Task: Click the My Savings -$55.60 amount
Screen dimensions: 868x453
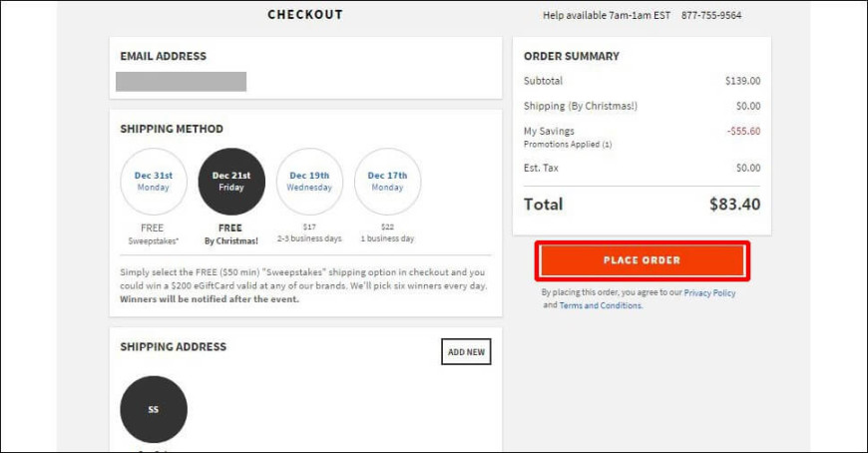Action: coord(744,132)
